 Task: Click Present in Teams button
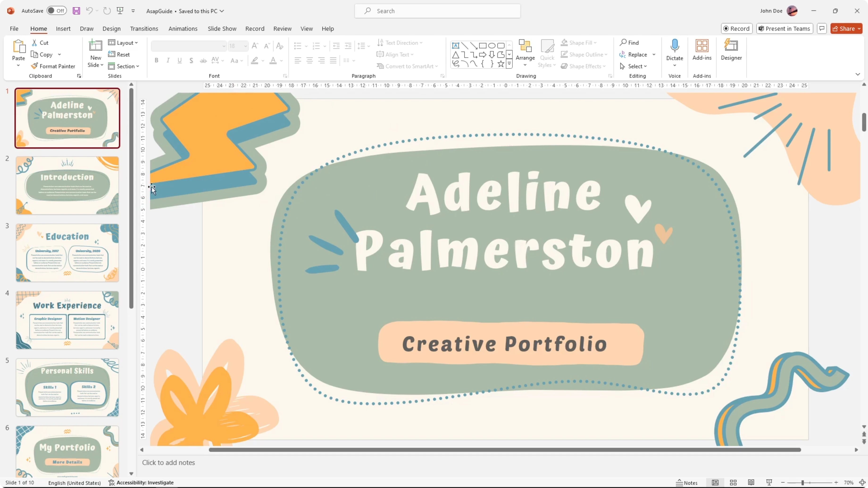point(785,29)
